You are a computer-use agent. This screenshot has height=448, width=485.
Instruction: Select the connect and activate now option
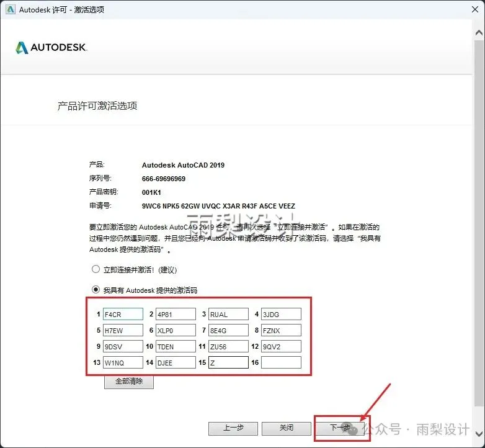coord(96,269)
